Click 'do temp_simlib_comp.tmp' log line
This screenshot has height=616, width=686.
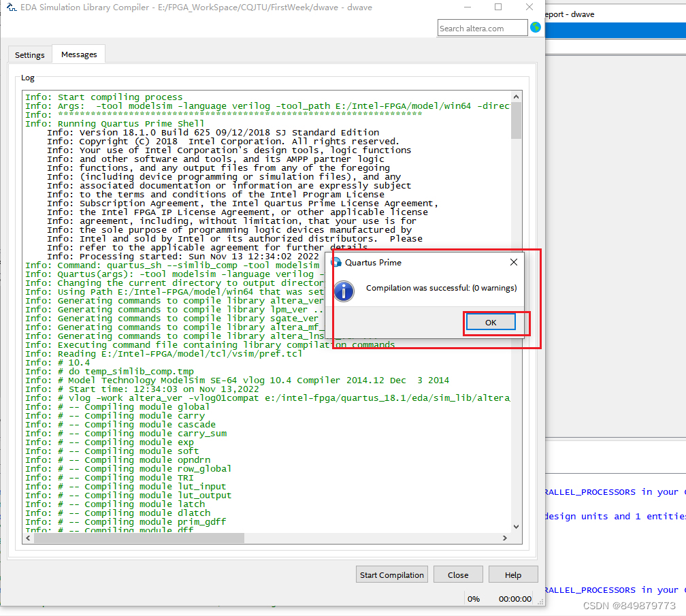coord(110,372)
